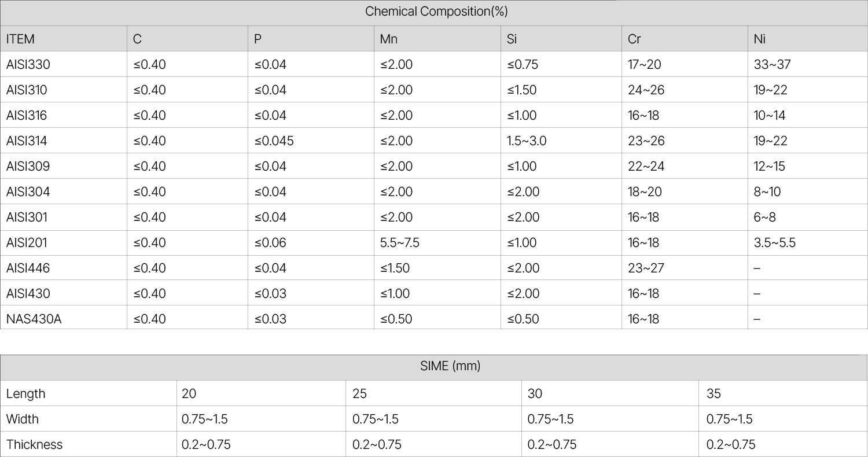The width and height of the screenshot is (868, 457).
Task: Click the Thickness row label
Action: pyautogui.click(x=34, y=445)
